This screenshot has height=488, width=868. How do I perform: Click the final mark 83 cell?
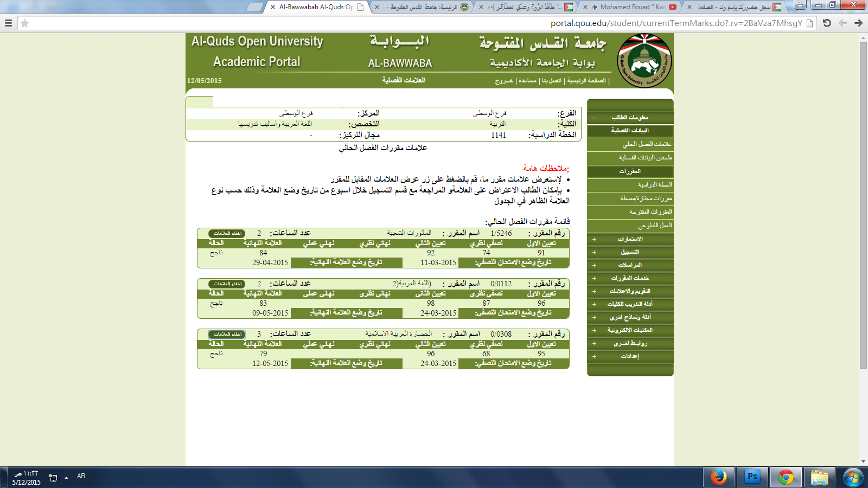pyautogui.click(x=263, y=303)
